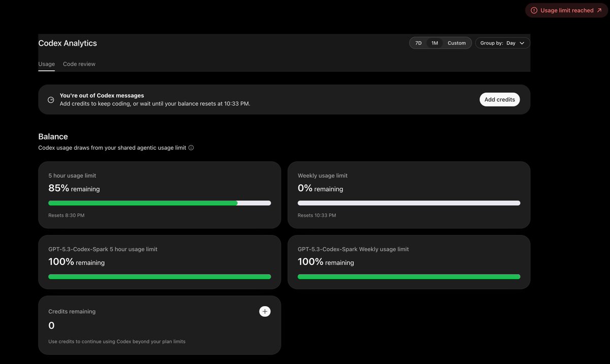Click the GPT-5.3-Codex-Spark 5 hour usage limit label

point(103,249)
